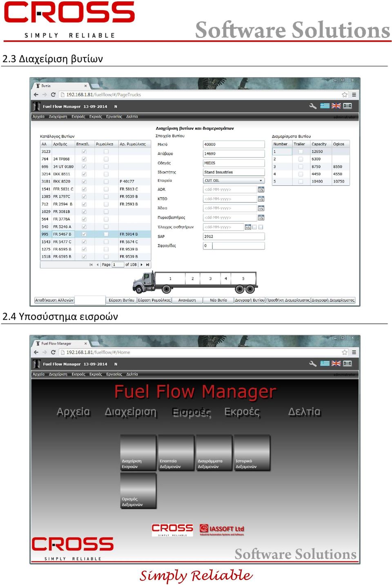Screen dimensions: 392x585
Task: Open Ορισμός Δεξαμενών tile
Action: [138, 491]
